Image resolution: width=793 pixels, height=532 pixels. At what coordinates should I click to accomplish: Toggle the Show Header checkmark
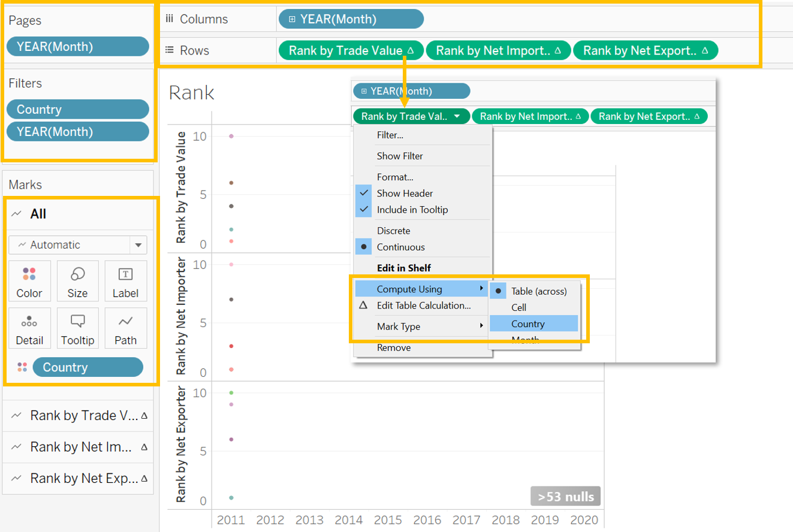point(364,193)
